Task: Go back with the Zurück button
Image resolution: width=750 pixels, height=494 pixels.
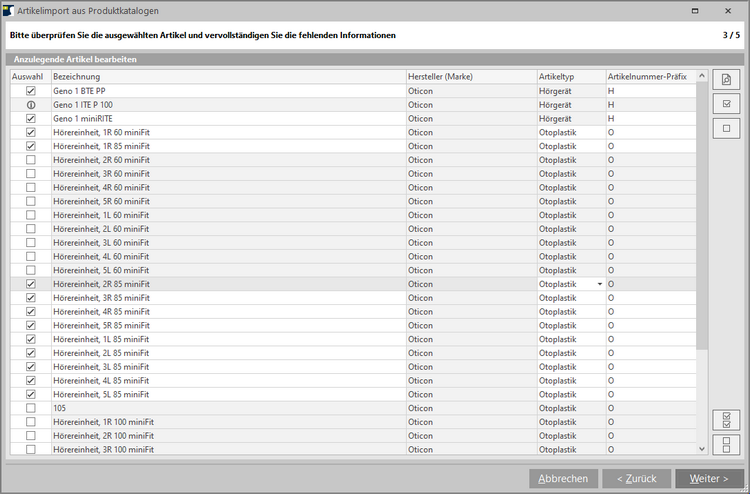Action: (x=637, y=479)
